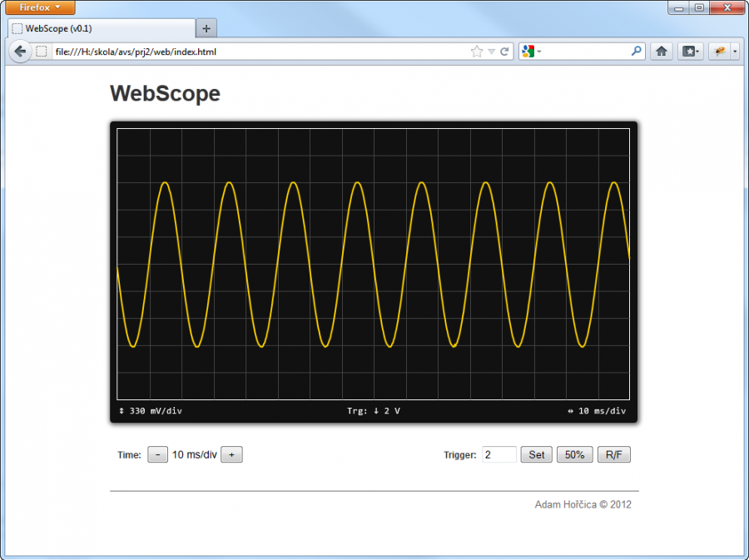Select the WebScope (v0.1) tab
This screenshot has width=749, height=560.
pos(100,28)
